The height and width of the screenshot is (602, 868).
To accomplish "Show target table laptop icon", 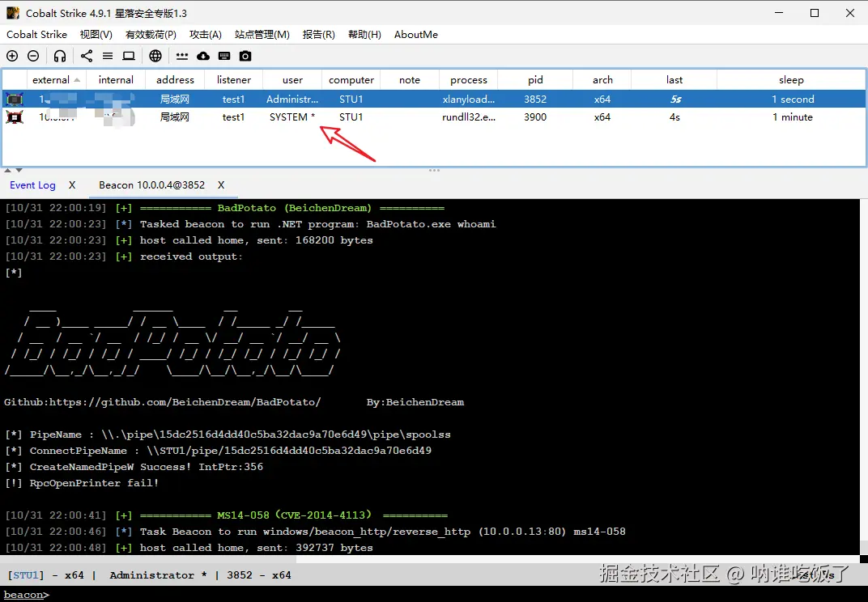I will (129, 56).
